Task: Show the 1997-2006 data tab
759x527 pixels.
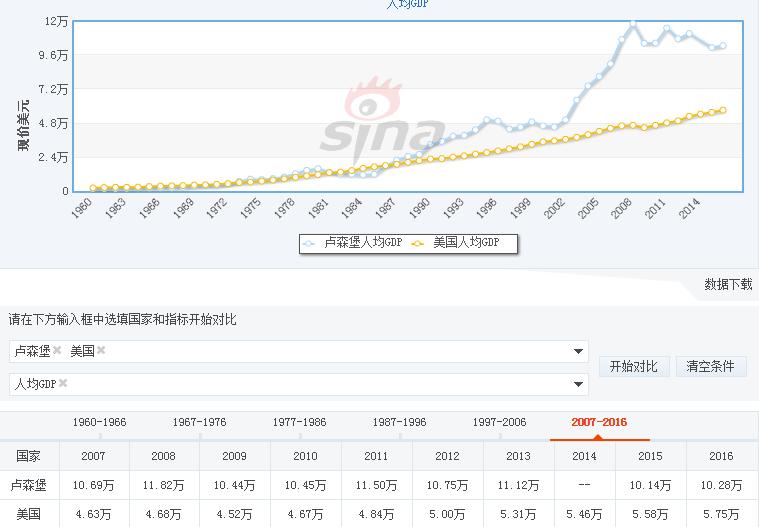Action: tap(499, 422)
